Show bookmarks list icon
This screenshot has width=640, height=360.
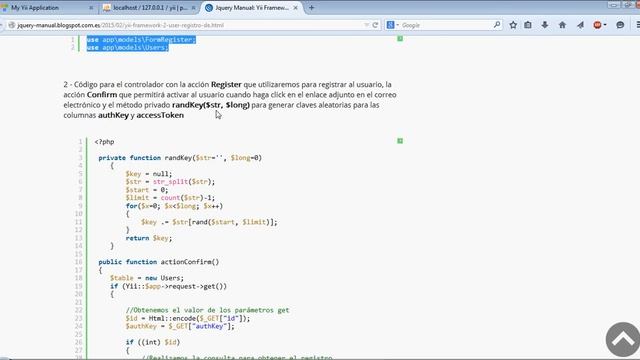(x=528, y=25)
